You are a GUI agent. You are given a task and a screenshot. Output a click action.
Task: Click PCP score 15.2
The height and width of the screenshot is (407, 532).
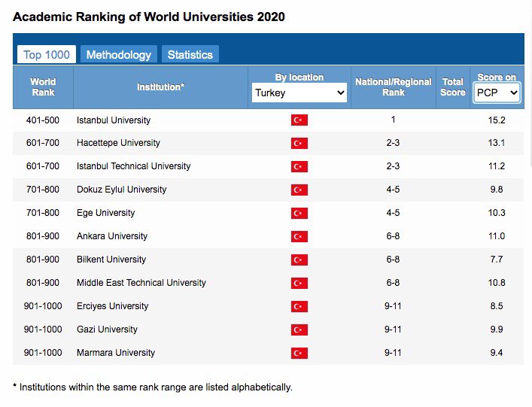pos(497,120)
